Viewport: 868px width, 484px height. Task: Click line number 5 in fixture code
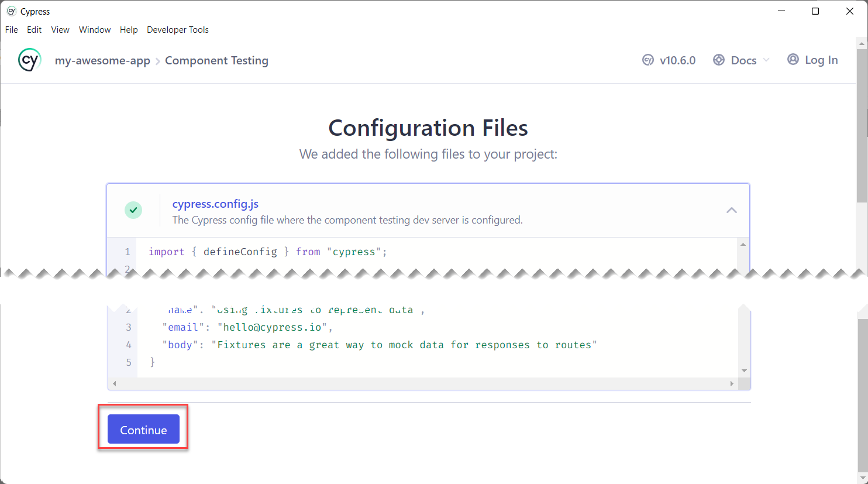point(129,362)
